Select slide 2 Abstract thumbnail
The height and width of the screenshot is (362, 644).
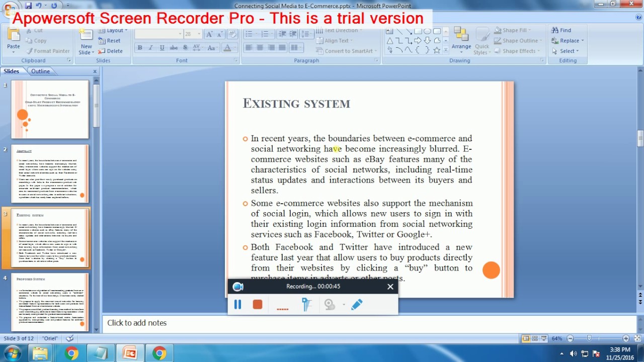click(50, 173)
